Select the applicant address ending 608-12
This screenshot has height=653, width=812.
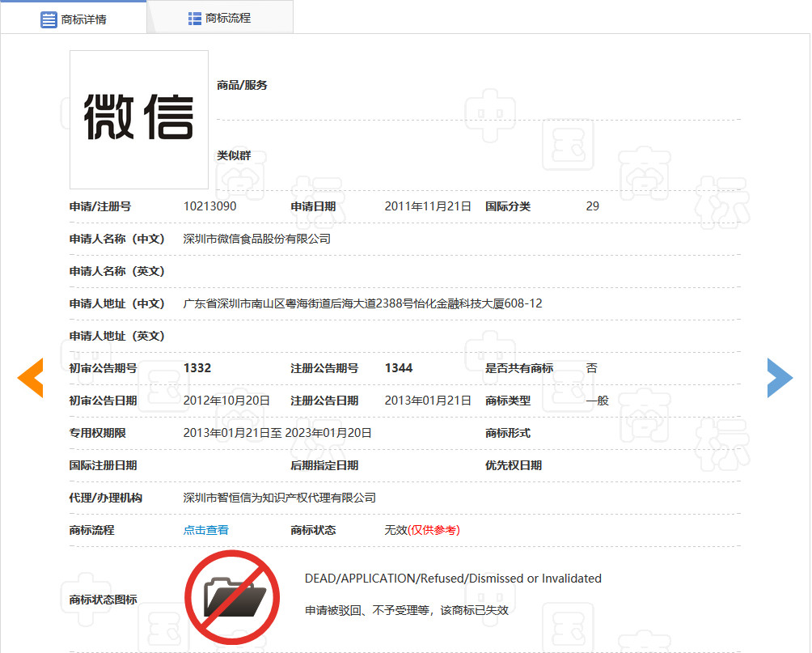pyautogui.click(x=362, y=303)
